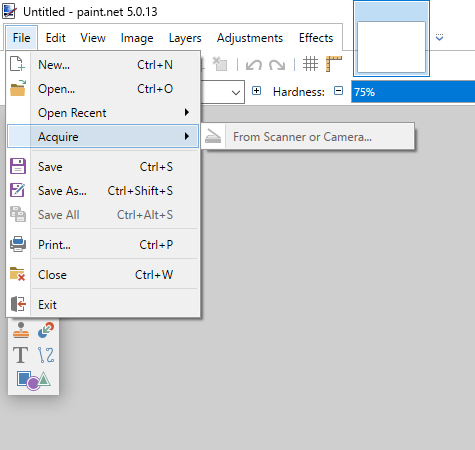Viewport: 475px width, 450px height.
Task: Click the Deselect icon in toolbar
Action: [x=220, y=64]
